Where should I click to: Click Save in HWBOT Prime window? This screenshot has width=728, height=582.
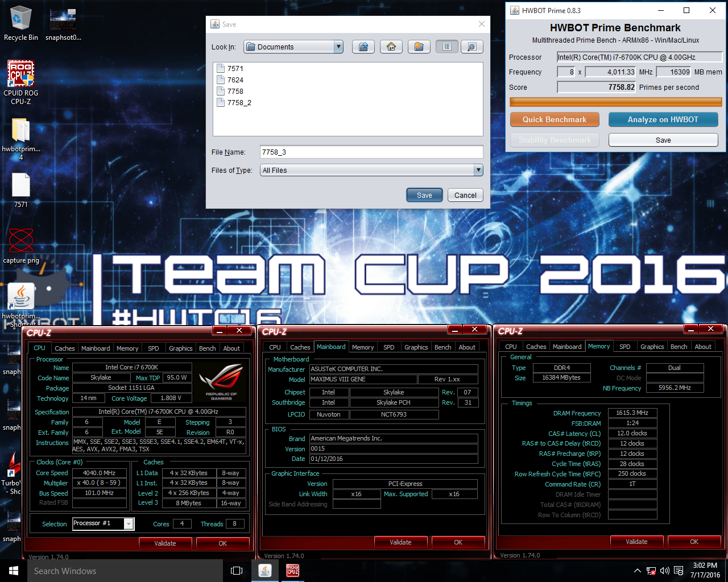[663, 140]
